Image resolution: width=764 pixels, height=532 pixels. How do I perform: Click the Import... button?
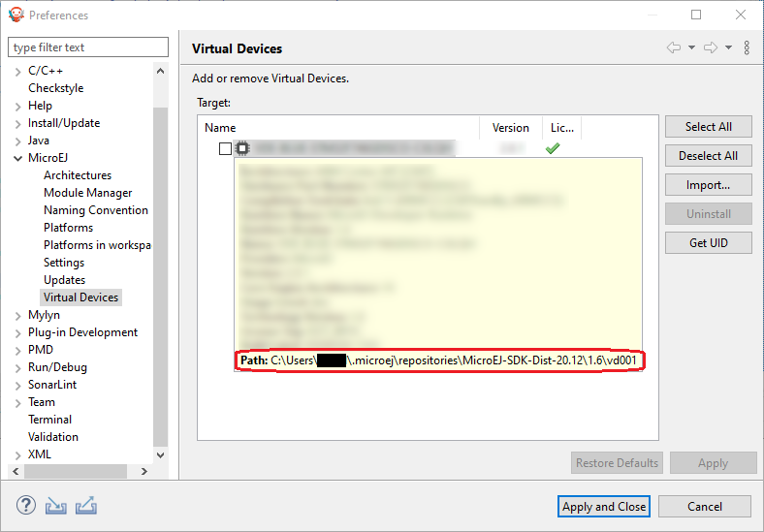pyautogui.click(x=708, y=185)
